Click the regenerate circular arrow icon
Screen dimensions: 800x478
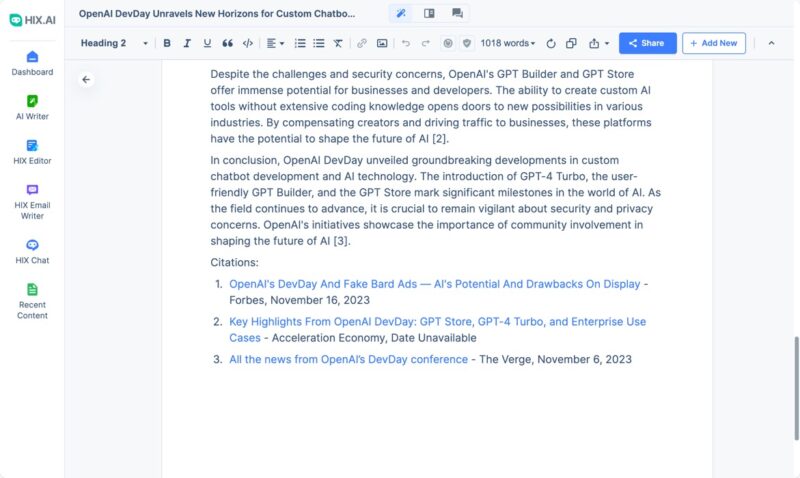551,43
